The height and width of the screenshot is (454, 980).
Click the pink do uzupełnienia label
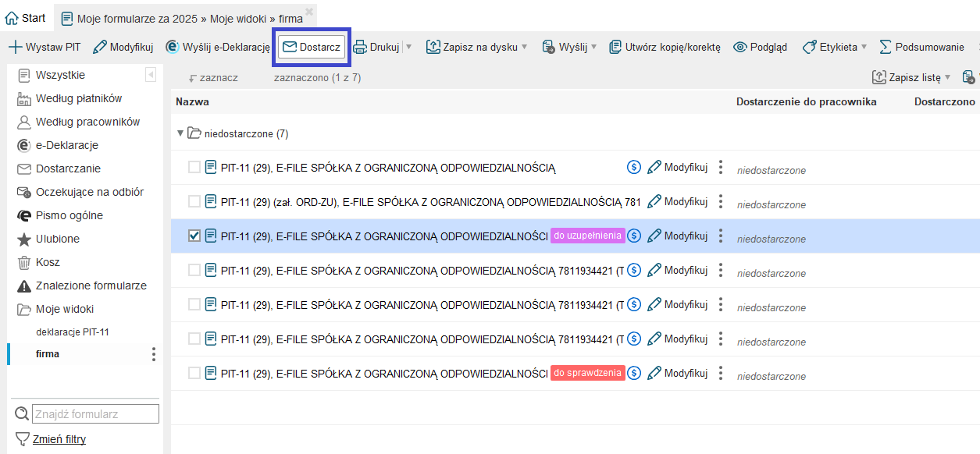[x=588, y=236]
